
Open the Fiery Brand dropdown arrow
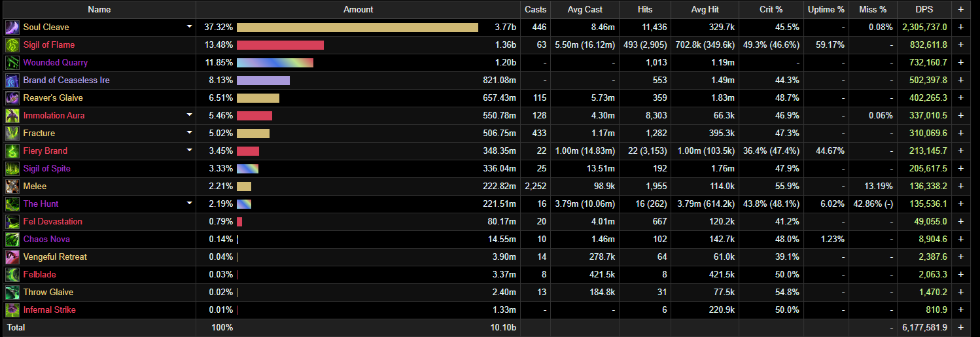[x=190, y=151]
